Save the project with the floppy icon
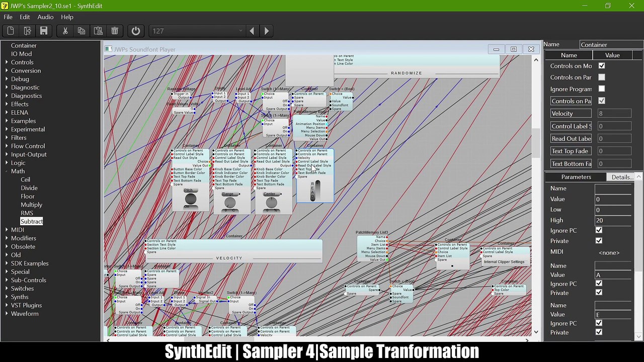644x362 pixels. (x=44, y=31)
